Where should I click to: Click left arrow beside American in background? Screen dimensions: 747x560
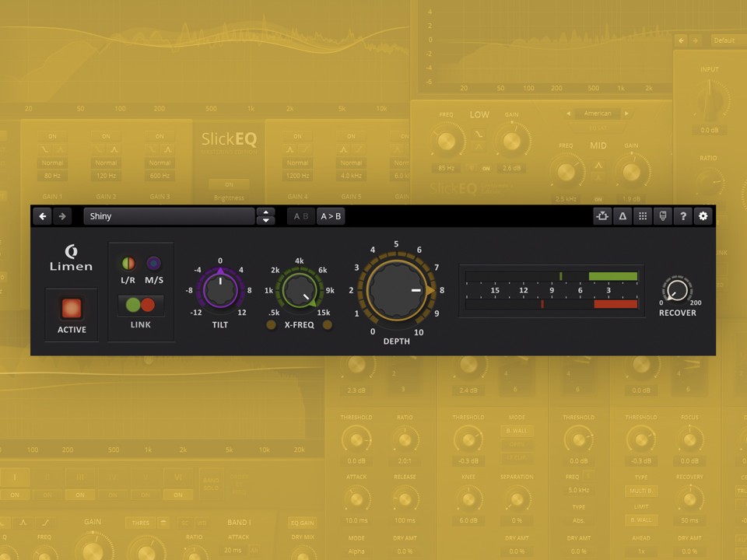pyautogui.click(x=568, y=114)
